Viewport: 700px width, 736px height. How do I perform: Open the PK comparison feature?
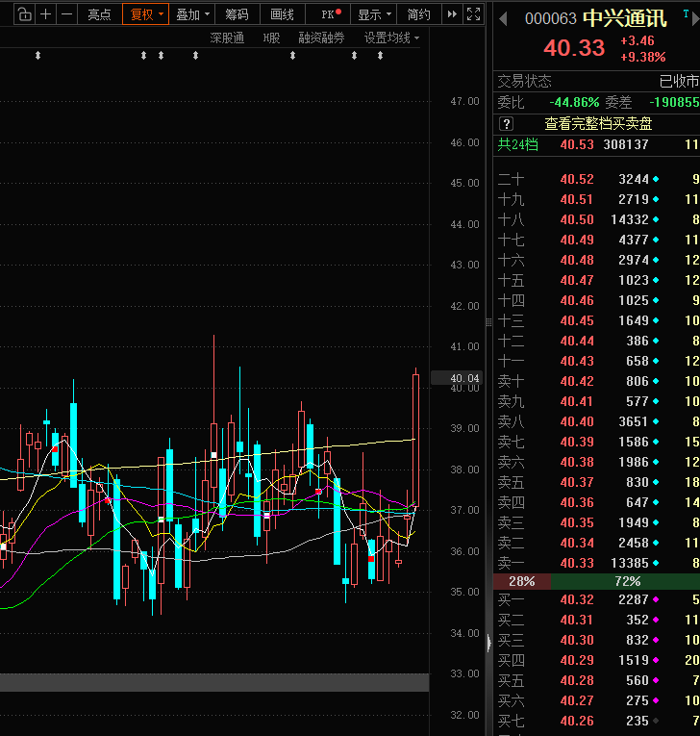[328, 14]
